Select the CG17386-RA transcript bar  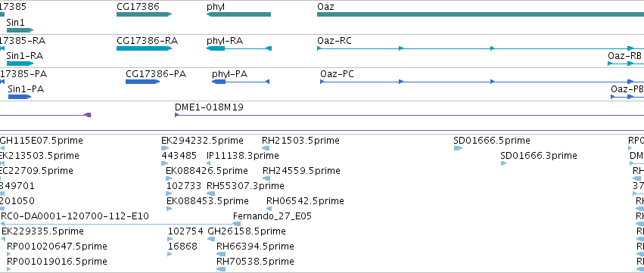[x=144, y=48]
